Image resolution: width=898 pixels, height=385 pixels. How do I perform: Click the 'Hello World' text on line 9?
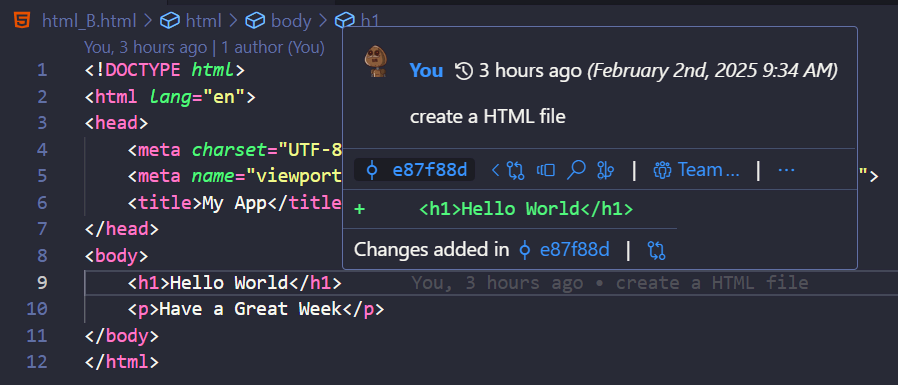pyautogui.click(x=229, y=282)
